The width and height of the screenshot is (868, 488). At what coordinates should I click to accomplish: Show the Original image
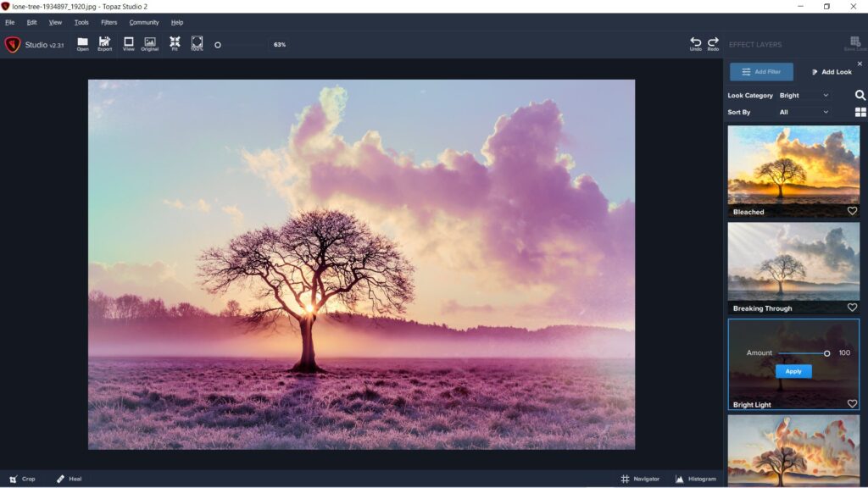click(149, 44)
